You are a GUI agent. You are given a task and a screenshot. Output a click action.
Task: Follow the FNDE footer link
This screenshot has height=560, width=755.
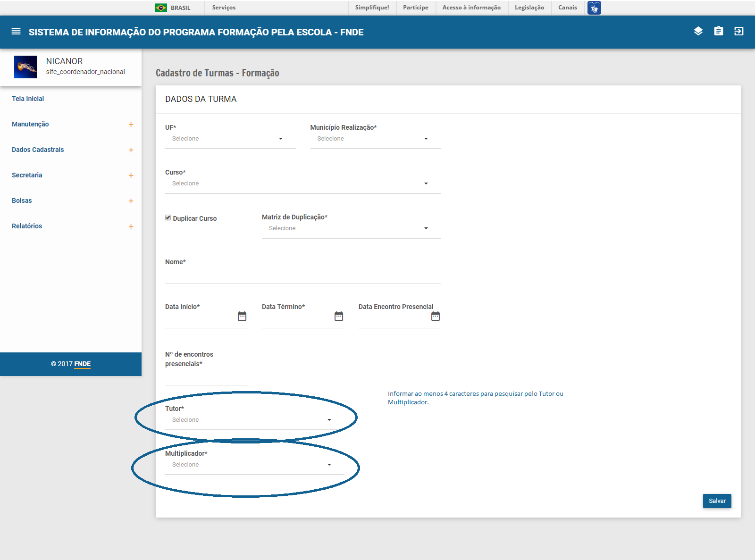pos(83,364)
